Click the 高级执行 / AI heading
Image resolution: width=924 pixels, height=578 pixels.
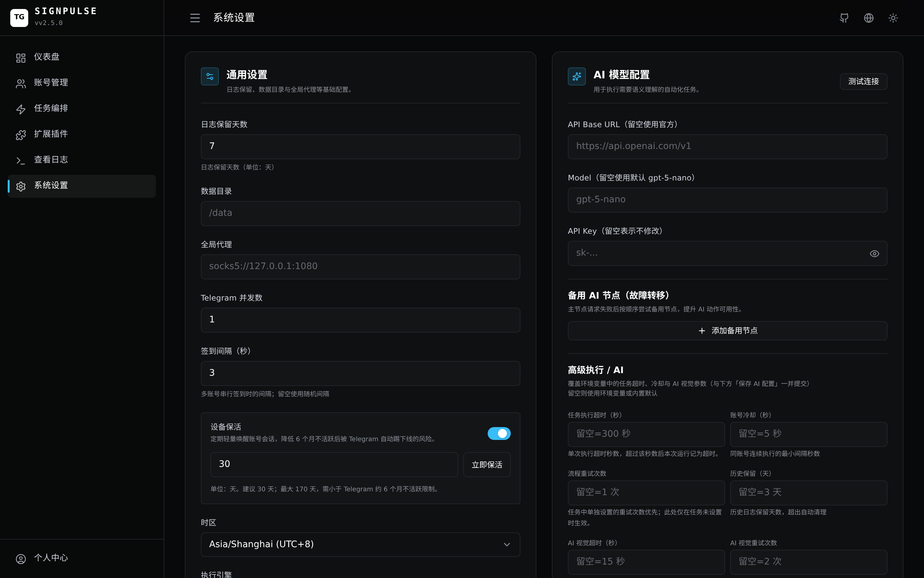[595, 370]
